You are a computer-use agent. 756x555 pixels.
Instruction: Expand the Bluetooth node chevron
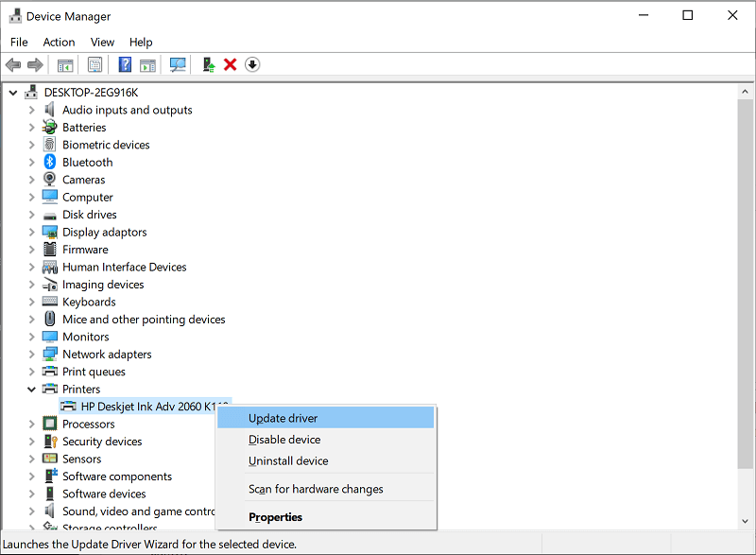coord(32,162)
